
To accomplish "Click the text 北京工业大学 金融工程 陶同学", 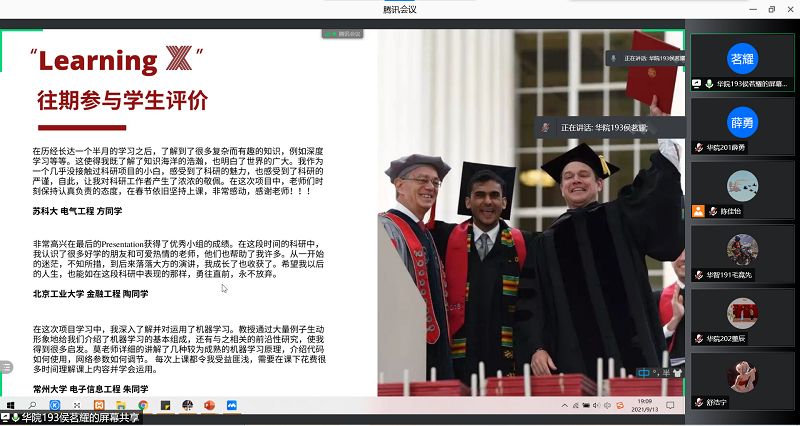I will coord(91,294).
